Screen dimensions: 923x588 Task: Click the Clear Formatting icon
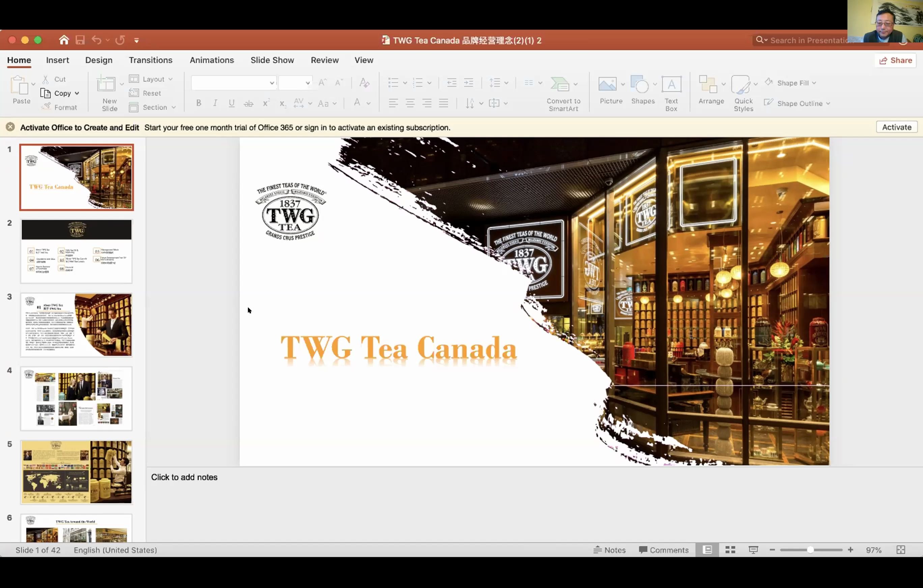click(364, 83)
